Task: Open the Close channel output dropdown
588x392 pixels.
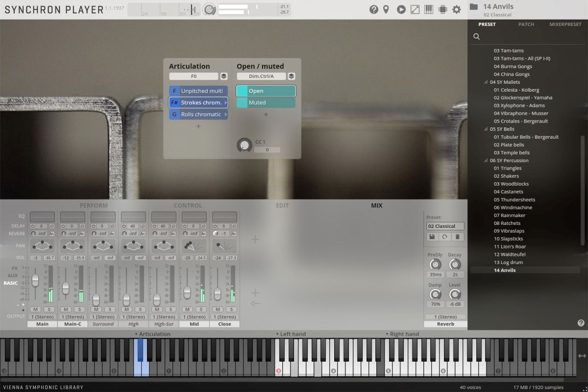Action: click(224, 317)
